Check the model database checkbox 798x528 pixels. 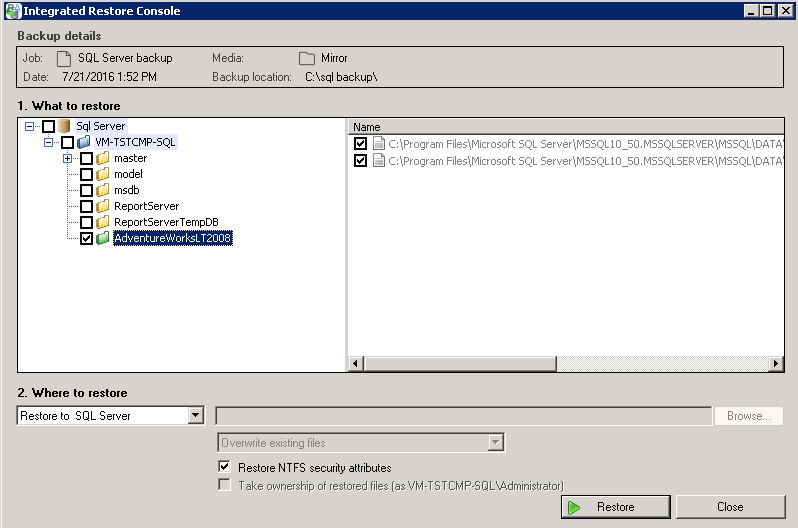coord(87,174)
